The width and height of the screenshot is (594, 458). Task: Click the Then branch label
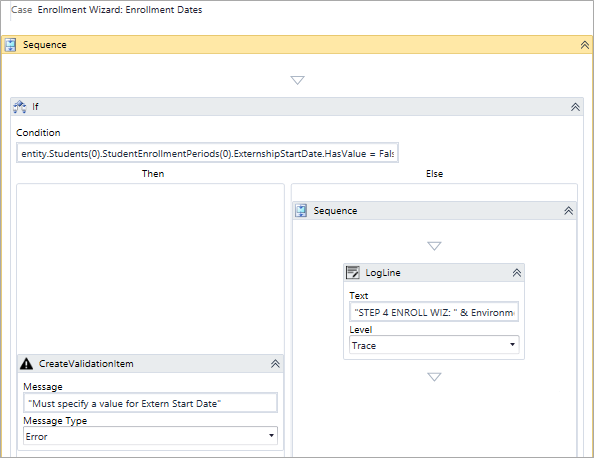tap(153, 174)
